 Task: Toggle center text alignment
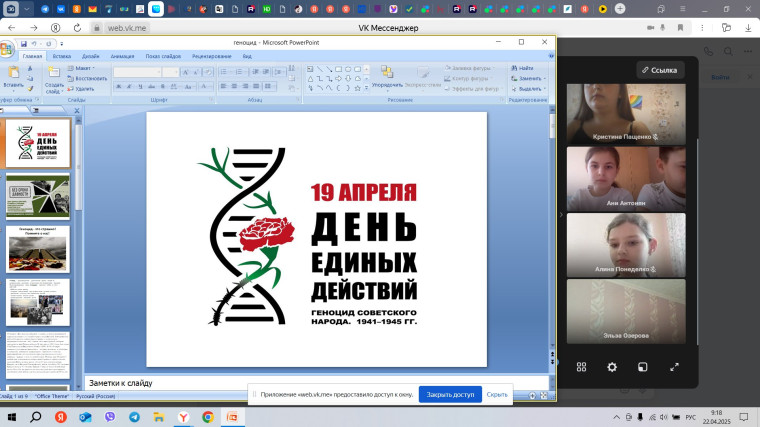point(234,86)
